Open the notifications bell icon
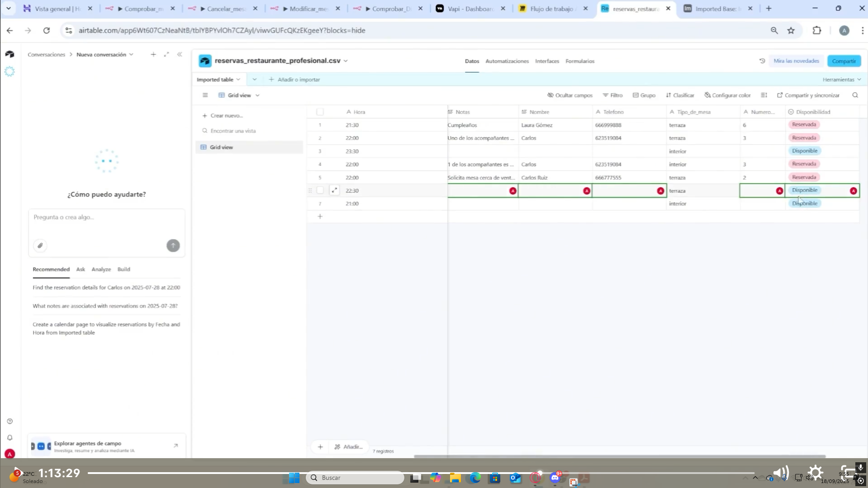Viewport: 868px width, 488px height. (x=9, y=438)
